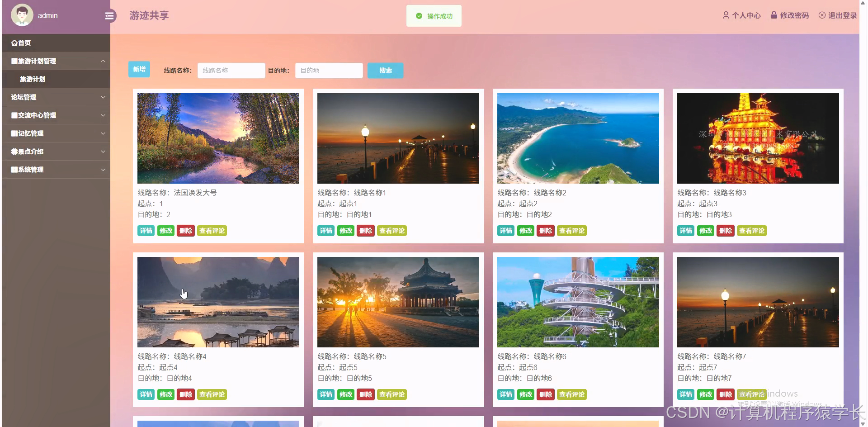Click 删除 for 线路名称1
This screenshot has width=868, height=427.
(x=366, y=231)
